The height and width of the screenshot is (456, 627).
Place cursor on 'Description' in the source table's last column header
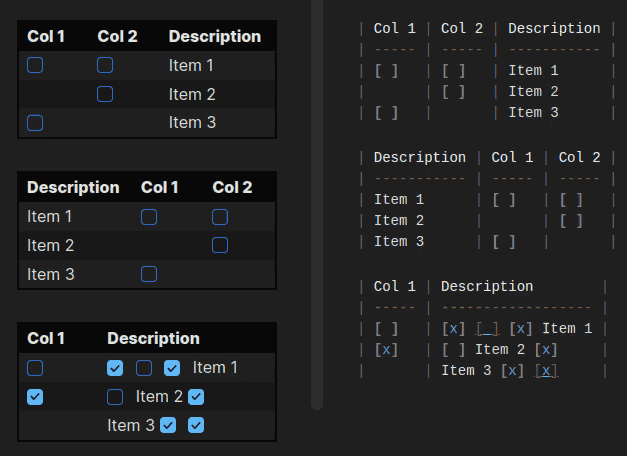[554, 28]
